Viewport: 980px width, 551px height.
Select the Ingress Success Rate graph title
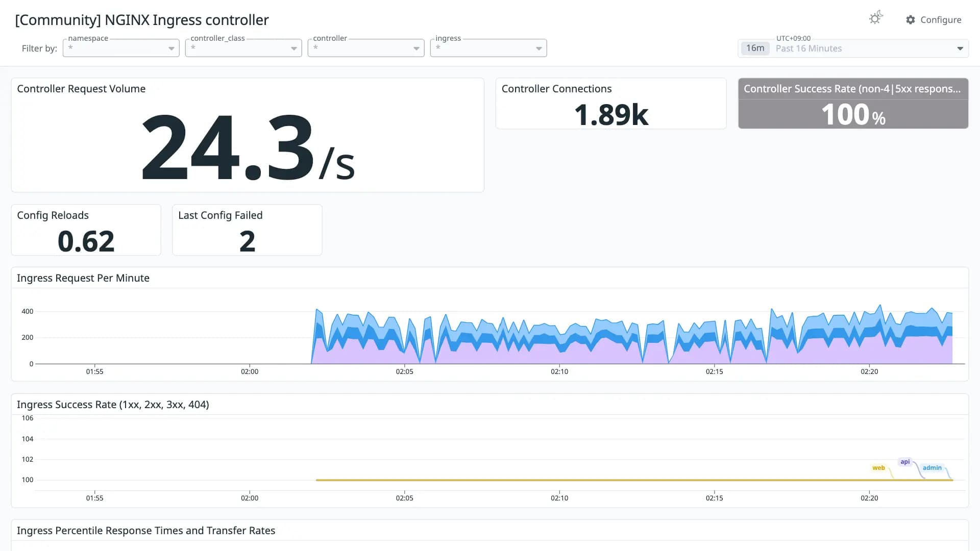(x=113, y=405)
